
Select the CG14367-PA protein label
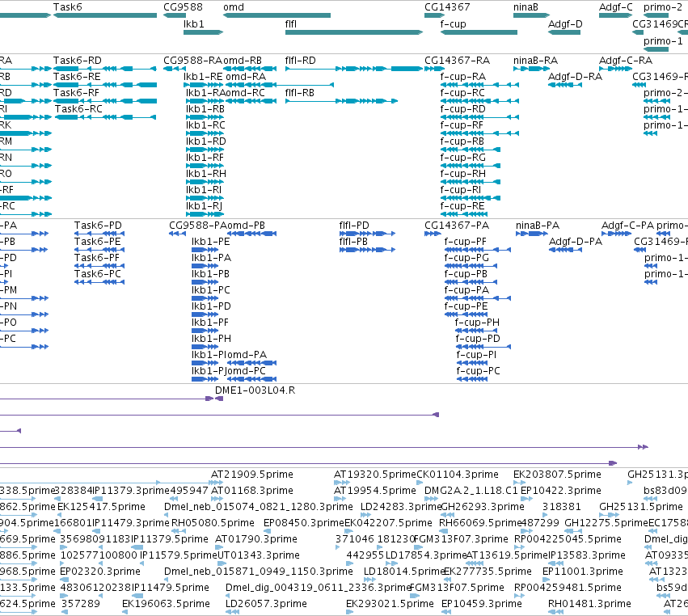[457, 226]
